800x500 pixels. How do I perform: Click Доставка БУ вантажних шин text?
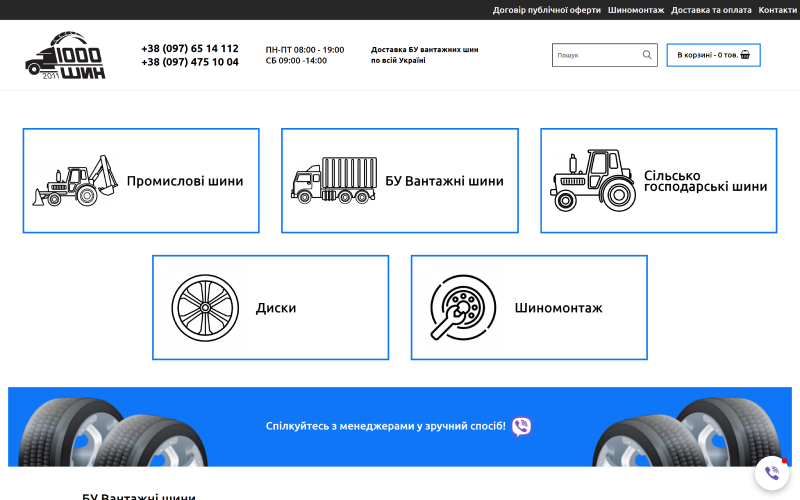click(x=424, y=49)
